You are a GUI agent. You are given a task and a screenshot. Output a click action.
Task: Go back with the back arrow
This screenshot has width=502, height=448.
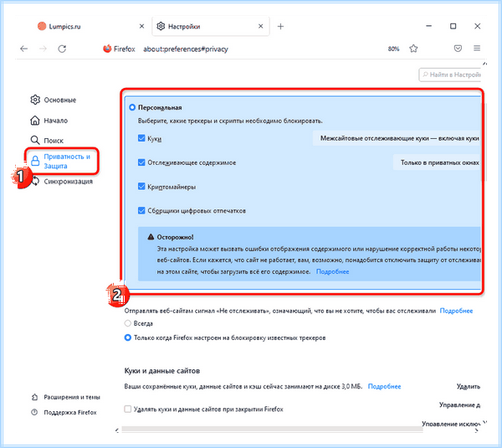point(24,49)
